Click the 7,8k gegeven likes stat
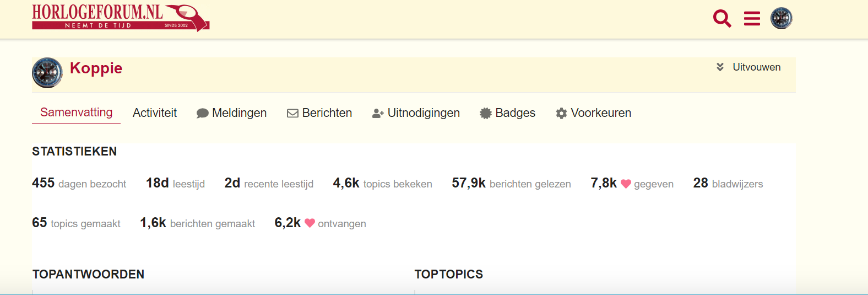This screenshot has width=868, height=295. (x=632, y=183)
